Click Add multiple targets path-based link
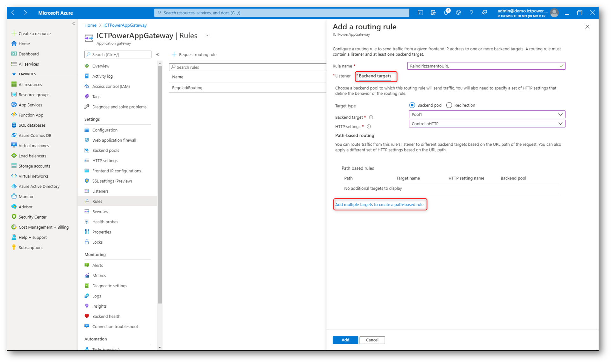The image size is (612, 364). click(379, 205)
